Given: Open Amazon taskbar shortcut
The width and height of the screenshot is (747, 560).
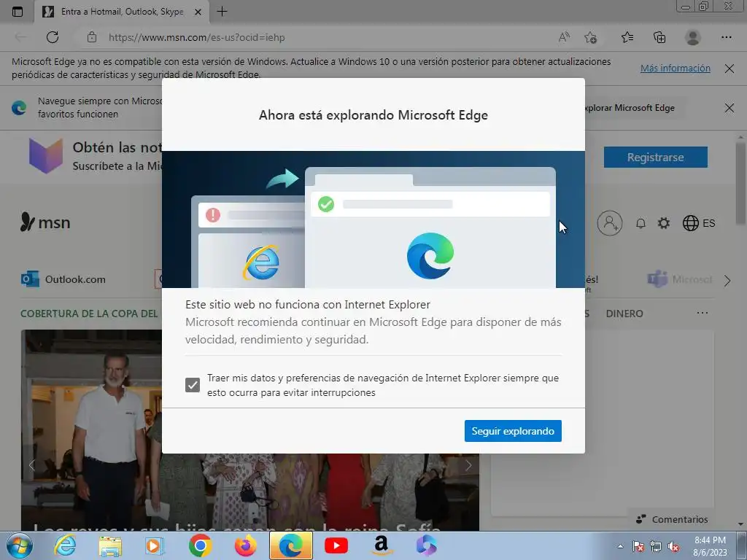Looking at the screenshot, I should tap(381, 545).
